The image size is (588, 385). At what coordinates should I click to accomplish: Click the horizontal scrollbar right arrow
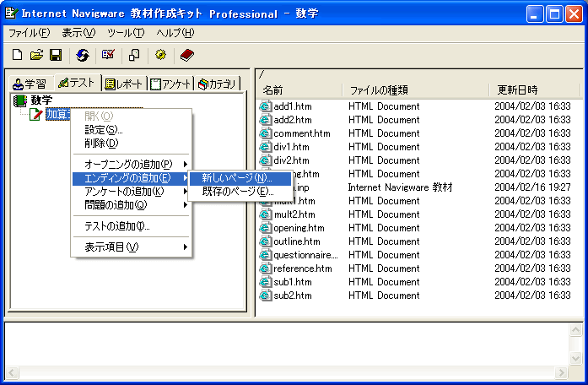(x=561, y=372)
